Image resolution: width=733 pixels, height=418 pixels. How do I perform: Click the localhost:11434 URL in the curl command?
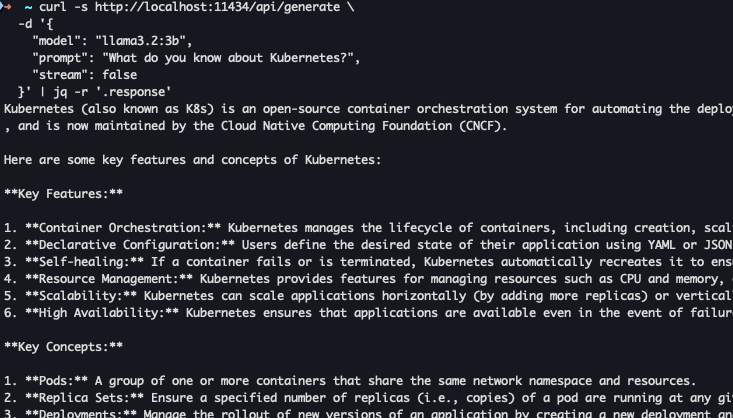click(x=217, y=7)
